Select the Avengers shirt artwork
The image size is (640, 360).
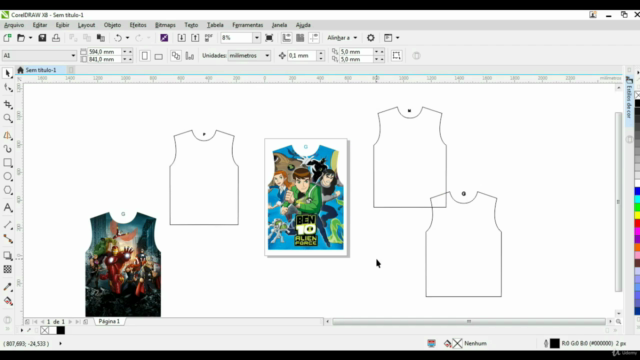tap(123, 264)
